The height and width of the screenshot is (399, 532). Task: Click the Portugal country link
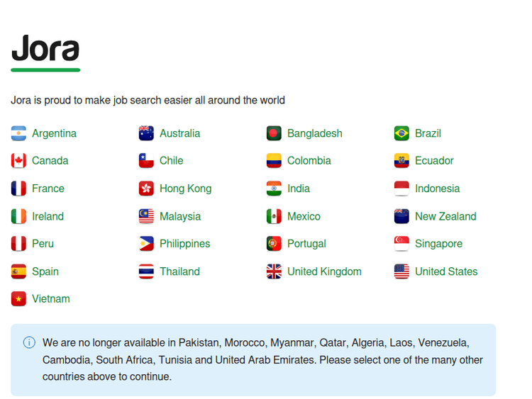pyautogui.click(x=306, y=244)
